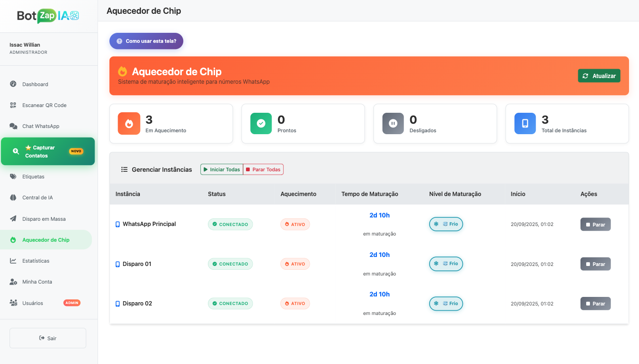
Task: Open the Estatísticas section
Action: (36, 260)
